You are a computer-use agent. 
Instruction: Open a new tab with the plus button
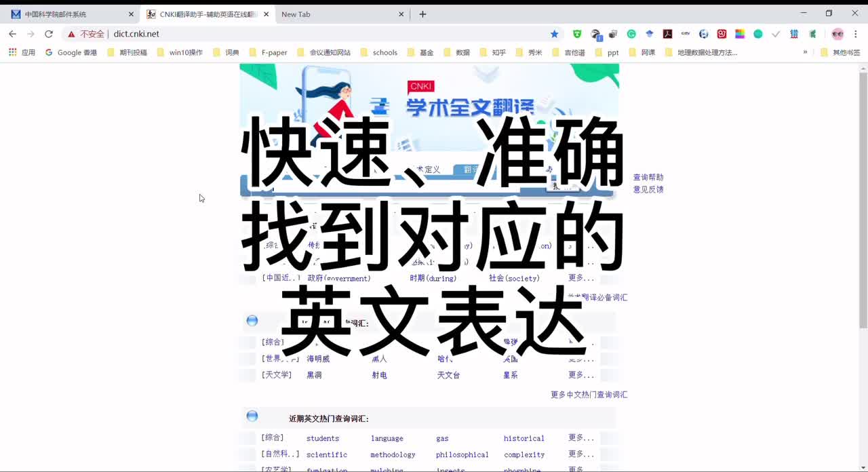422,14
